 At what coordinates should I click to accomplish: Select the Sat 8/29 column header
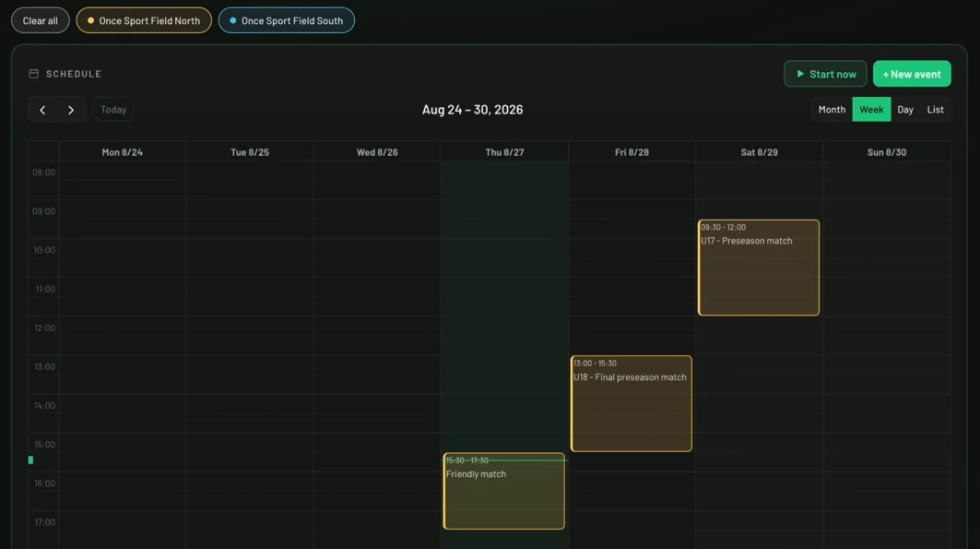pos(760,152)
